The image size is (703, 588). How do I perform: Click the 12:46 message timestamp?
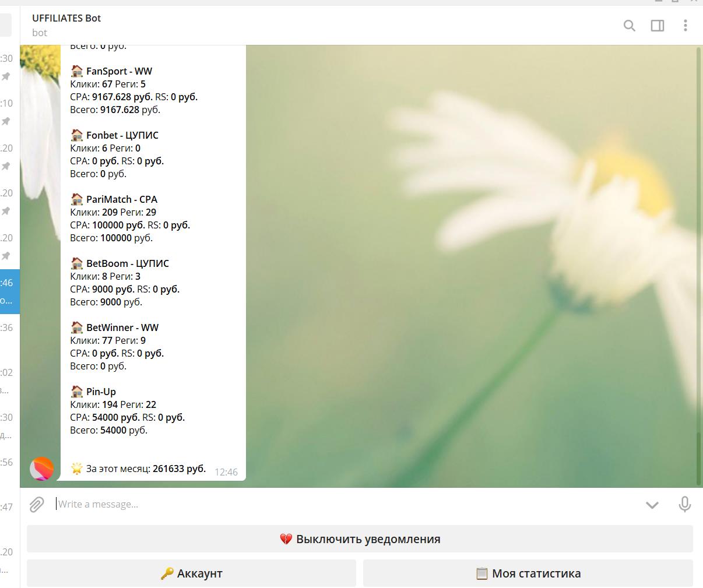(x=226, y=472)
